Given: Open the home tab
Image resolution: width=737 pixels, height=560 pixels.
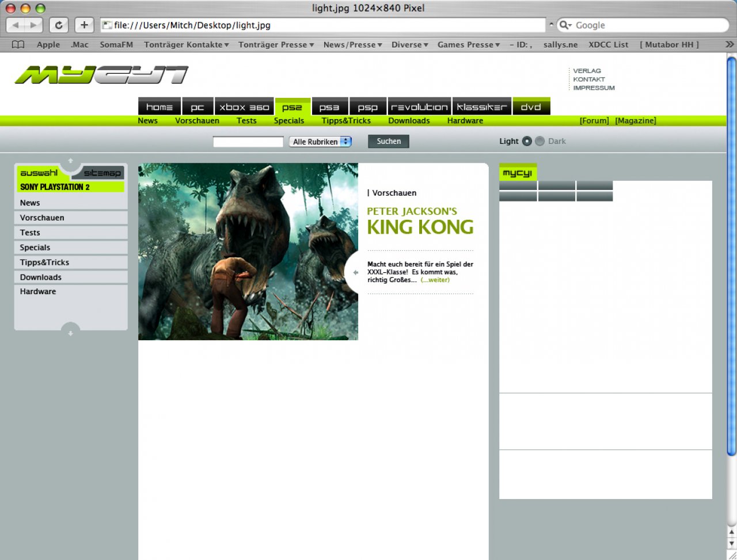Looking at the screenshot, I should 159,107.
